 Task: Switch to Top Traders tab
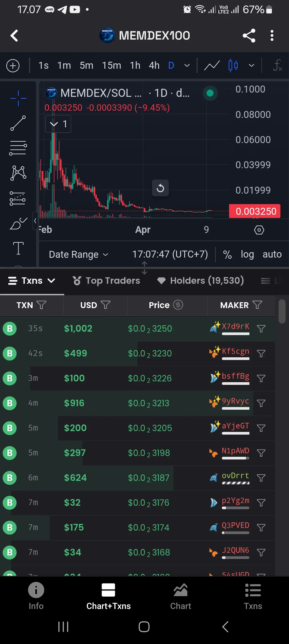106,281
